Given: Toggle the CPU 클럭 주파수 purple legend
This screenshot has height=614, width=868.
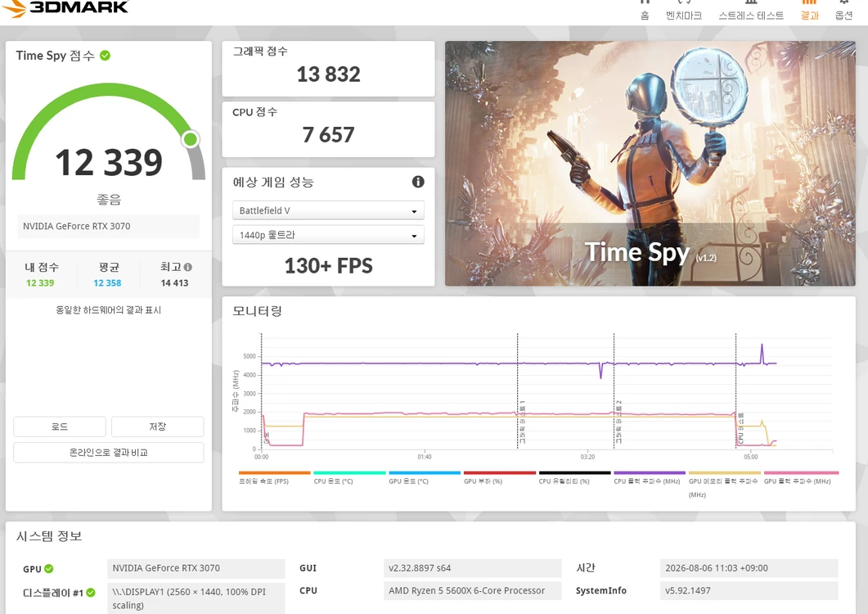Looking at the screenshot, I should coord(650,477).
